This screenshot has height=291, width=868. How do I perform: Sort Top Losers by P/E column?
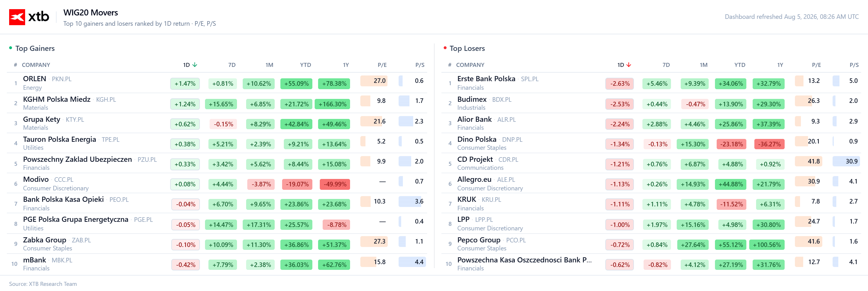[x=816, y=65]
